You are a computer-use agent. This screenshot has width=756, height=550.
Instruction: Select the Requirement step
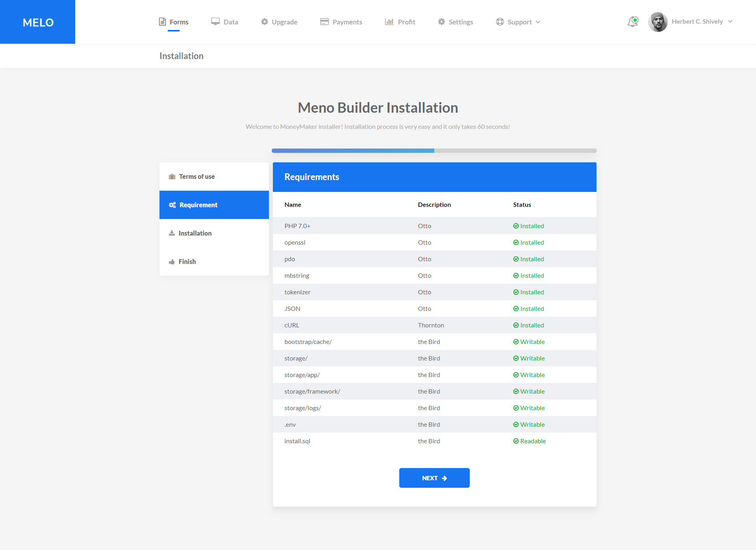(214, 205)
